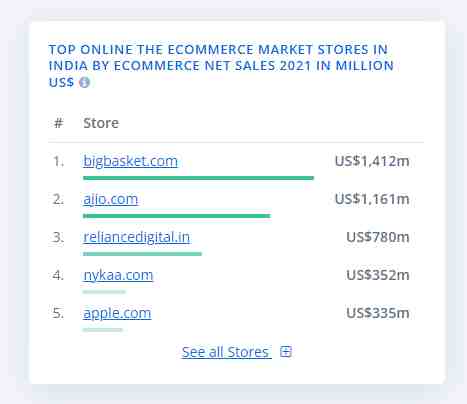Visit the reliancedigital.in store link
This screenshot has width=467, height=404.
click(x=137, y=237)
